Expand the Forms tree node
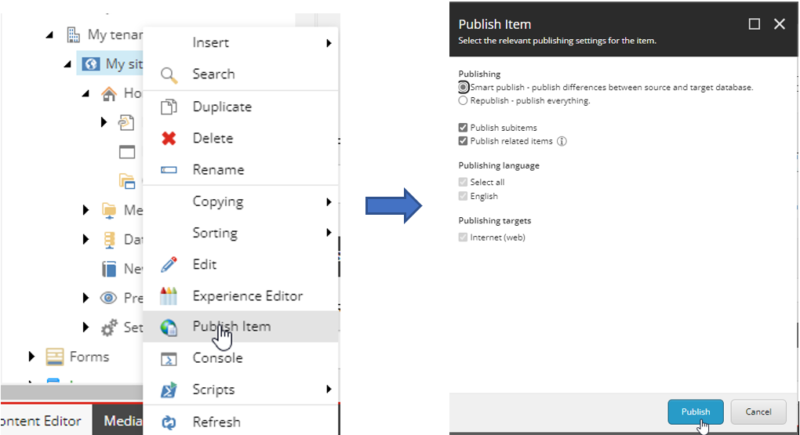The image size is (800, 435). (31, 356)
